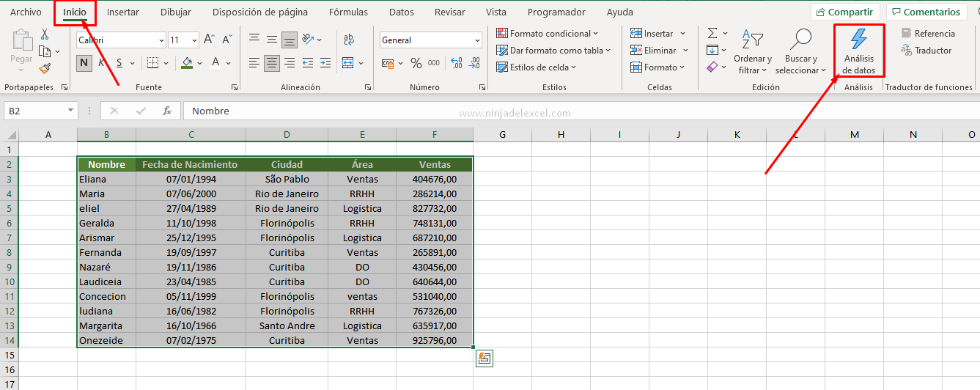
Task: Click the increase decimals icon
Action: [x=456, y=63]
